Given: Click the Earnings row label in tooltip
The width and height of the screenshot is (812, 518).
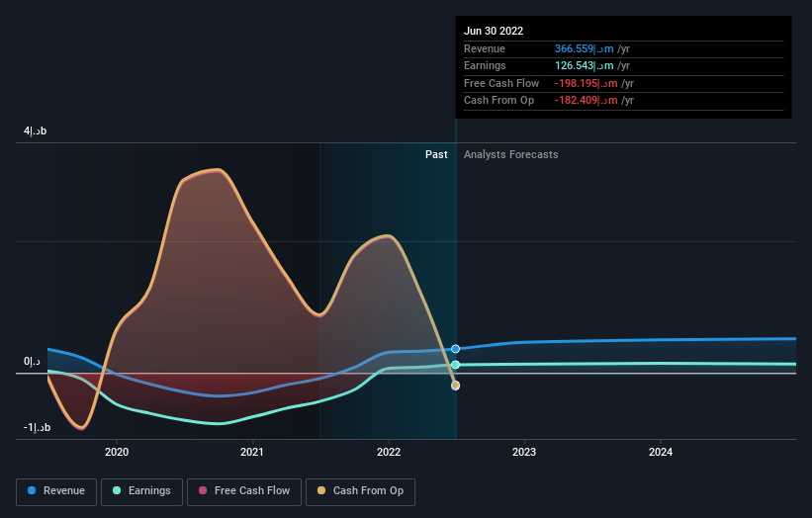Looking at the screenshot, I should 485,65.
